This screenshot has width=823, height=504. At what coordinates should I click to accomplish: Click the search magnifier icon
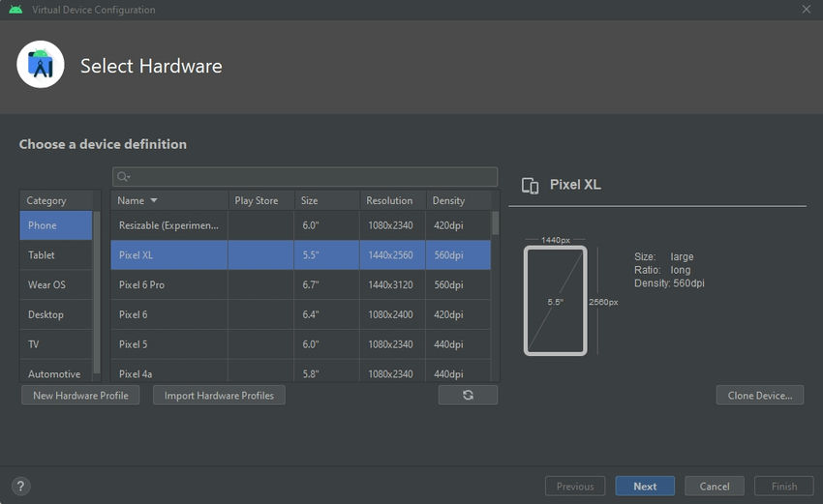point(123,177)
